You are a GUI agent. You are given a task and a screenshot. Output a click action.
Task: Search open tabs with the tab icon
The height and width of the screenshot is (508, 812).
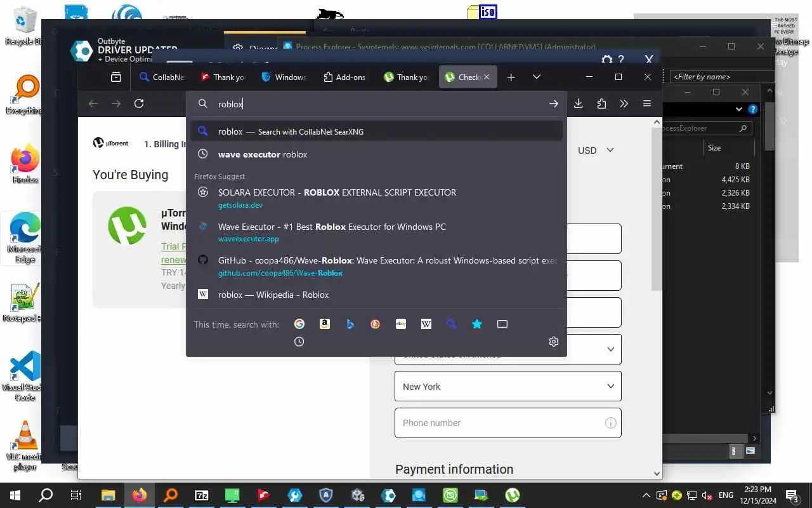[502, 324]
